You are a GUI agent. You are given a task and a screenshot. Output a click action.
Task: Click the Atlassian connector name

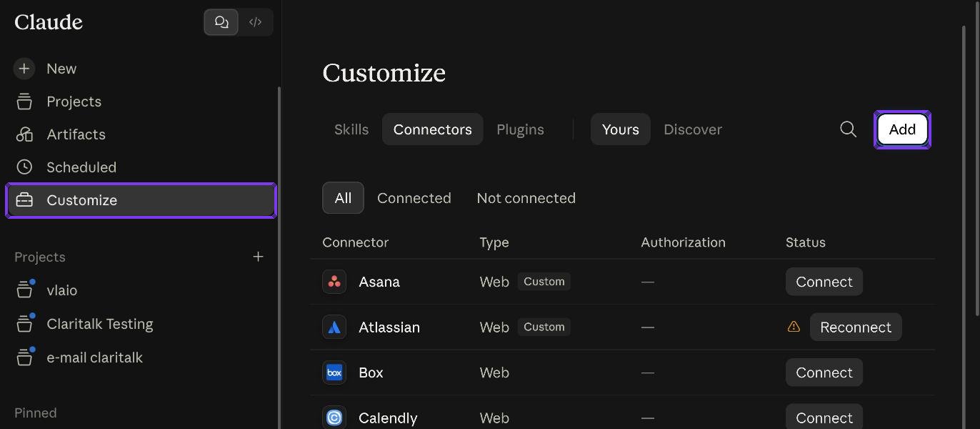pos(389,327)
